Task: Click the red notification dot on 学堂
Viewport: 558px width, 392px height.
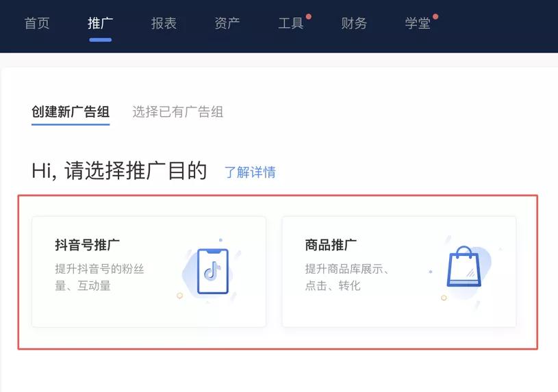Action: tap(435, 16)
